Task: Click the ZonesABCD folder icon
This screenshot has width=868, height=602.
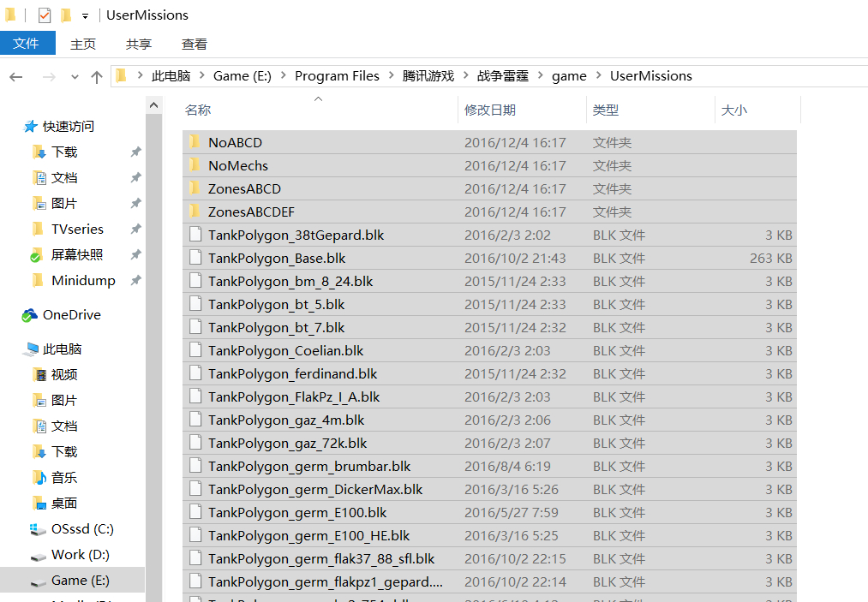Action: coord(195,188)
